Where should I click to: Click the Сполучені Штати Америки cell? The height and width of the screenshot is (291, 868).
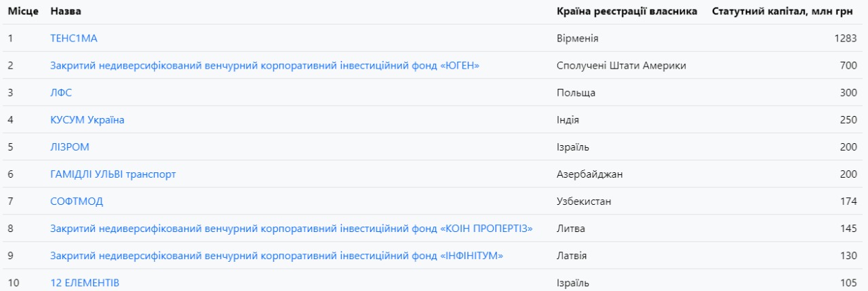pos(621,66)
